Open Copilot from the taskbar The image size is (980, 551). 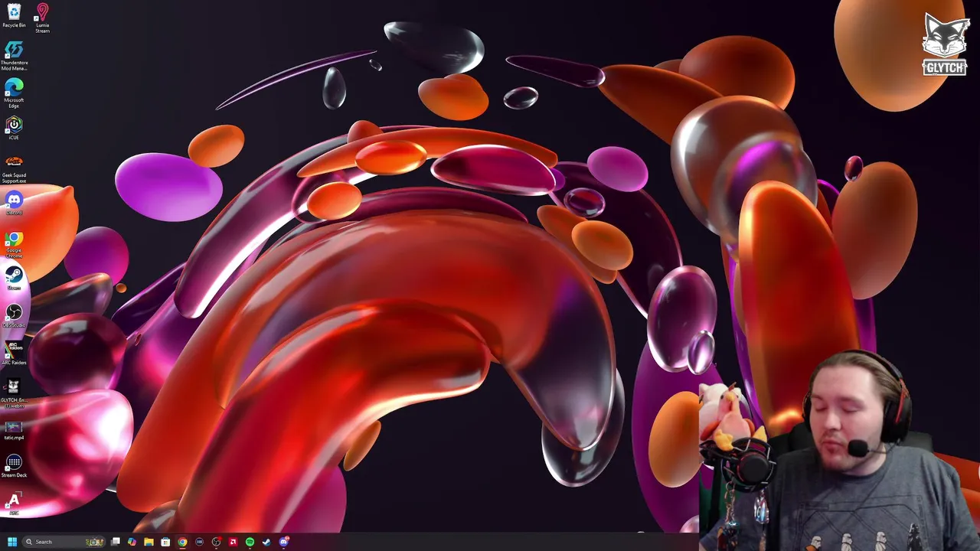(x=132, y=542)
